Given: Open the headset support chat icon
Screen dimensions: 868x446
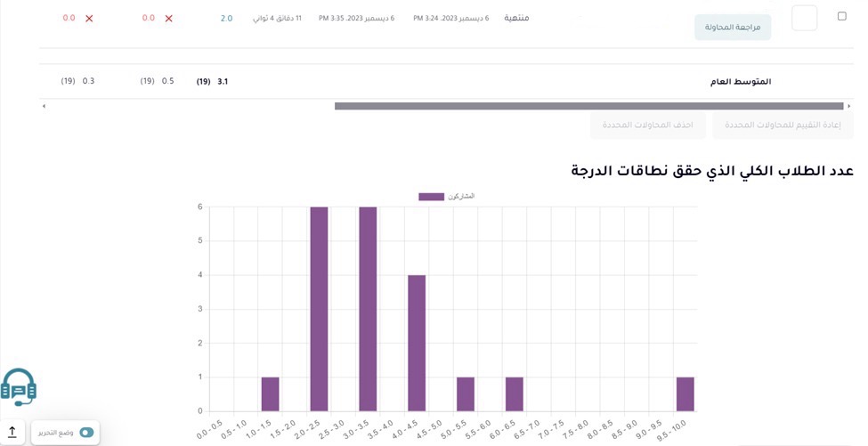Looking at the screenshot, I should point(19,387).
